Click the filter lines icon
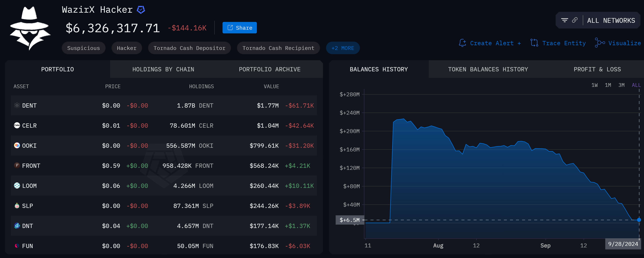 tap(564, 20)
